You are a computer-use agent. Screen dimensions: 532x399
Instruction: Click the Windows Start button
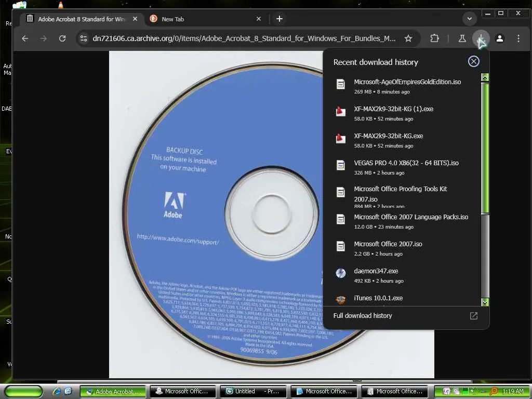coord(23,392)
